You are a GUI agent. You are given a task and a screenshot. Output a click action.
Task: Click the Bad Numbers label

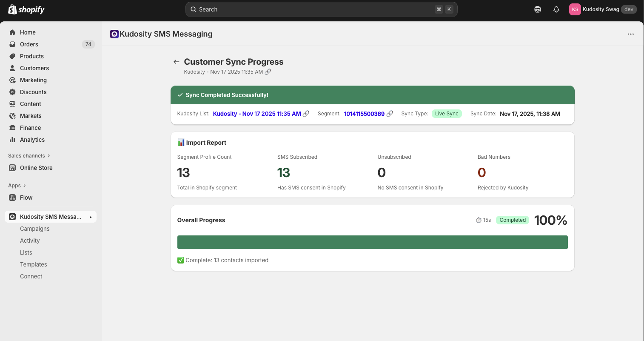click(x=494, y=157)
